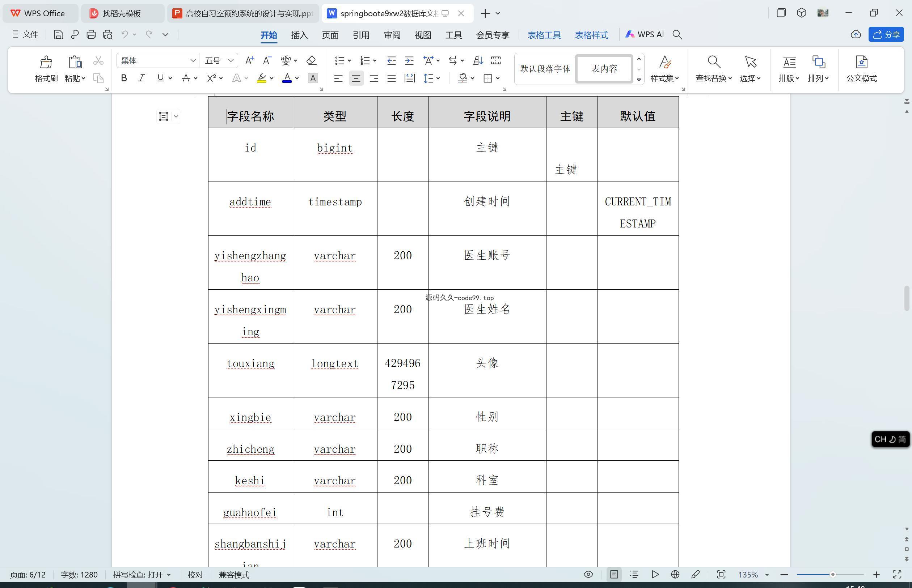Click the Clear Formatting eraser icon

[x=311, y=60]
